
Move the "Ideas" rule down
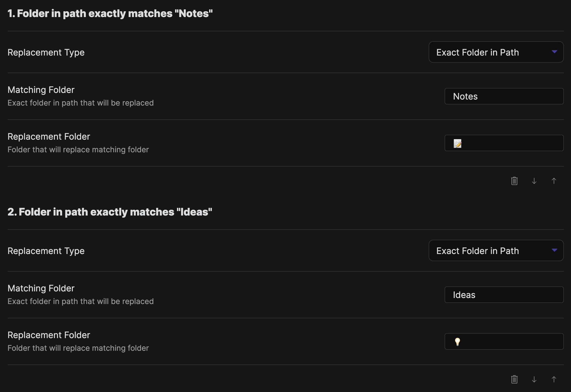pyautogui.click(x=534, y=379)
